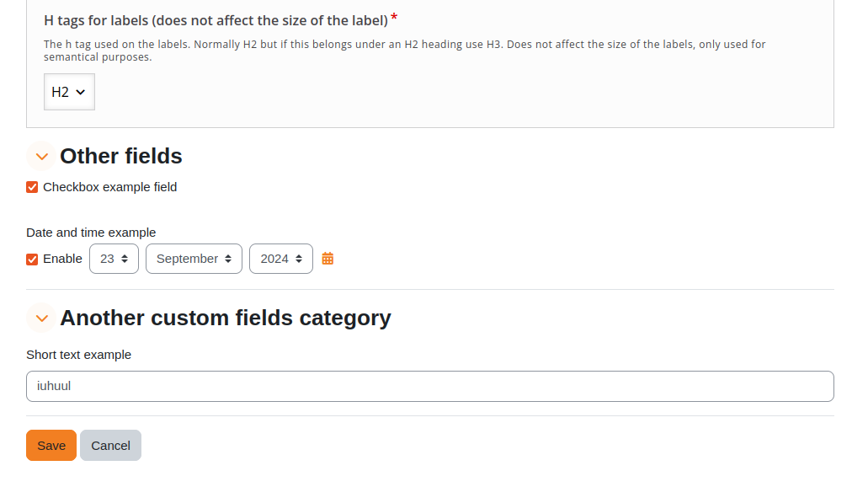This screenshot has width=868, height=487.
Task: Save the form
Action: [x=51, y=446]
